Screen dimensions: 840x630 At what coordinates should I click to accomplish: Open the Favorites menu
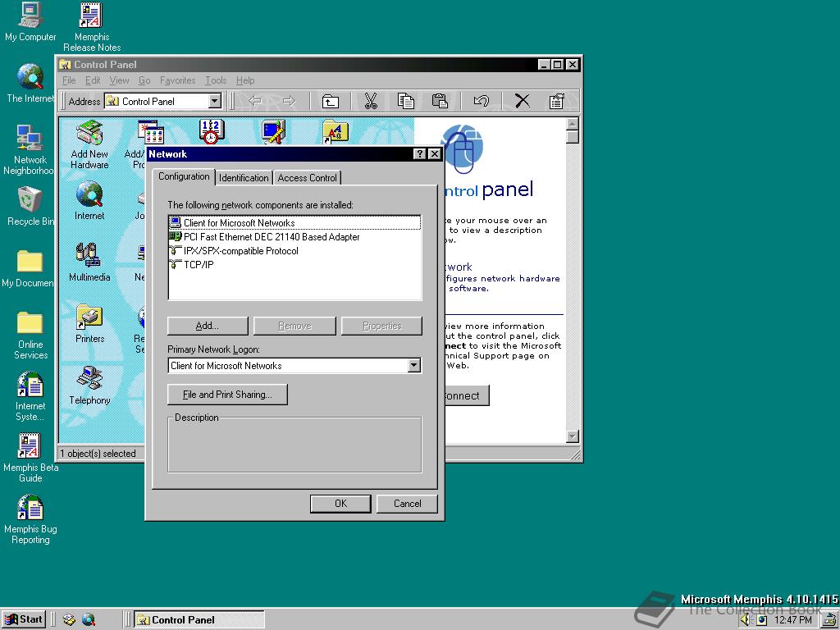[177, 80]
